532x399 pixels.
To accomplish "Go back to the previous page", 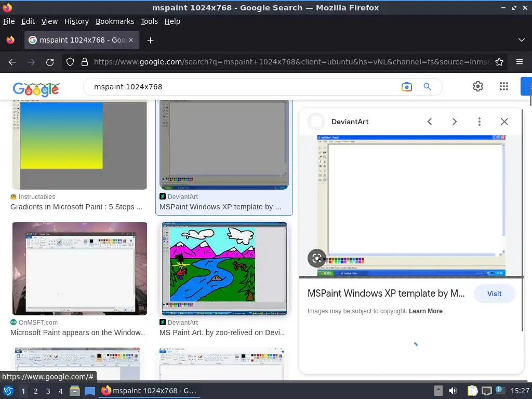I will (x=12, y=62).
